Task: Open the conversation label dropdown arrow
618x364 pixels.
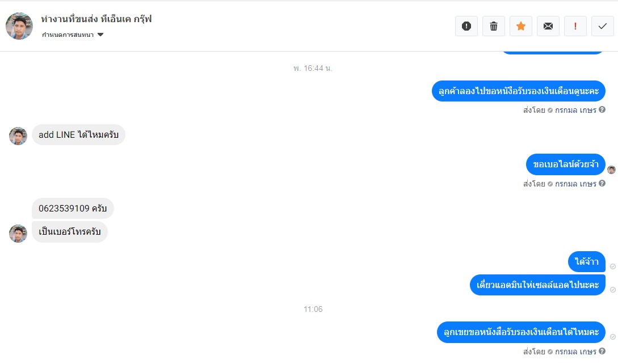Action: pyautogui.click(x=100, y=35)
